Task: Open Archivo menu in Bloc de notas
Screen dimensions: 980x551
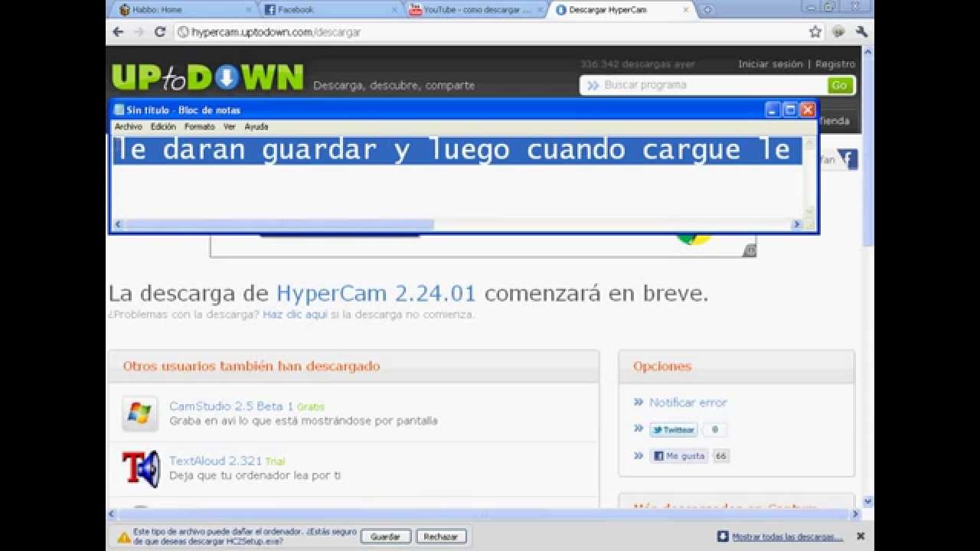Action: pos(128,127)
